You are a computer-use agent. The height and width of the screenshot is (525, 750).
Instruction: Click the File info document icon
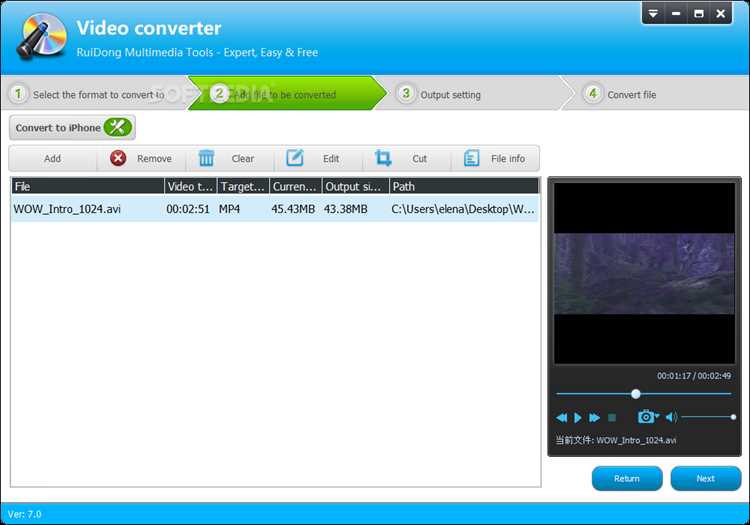point(472,158)
